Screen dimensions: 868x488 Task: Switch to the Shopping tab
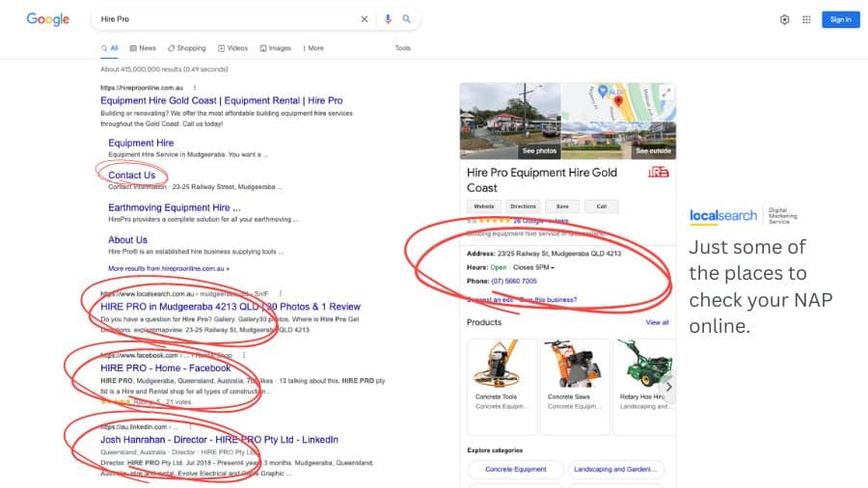click(187, 48)
